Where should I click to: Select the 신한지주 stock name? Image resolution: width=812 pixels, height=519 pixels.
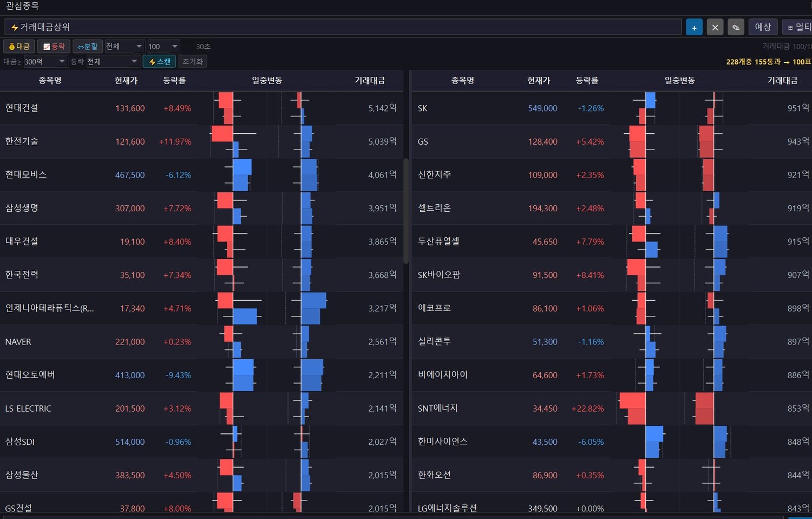click(434, 174)
